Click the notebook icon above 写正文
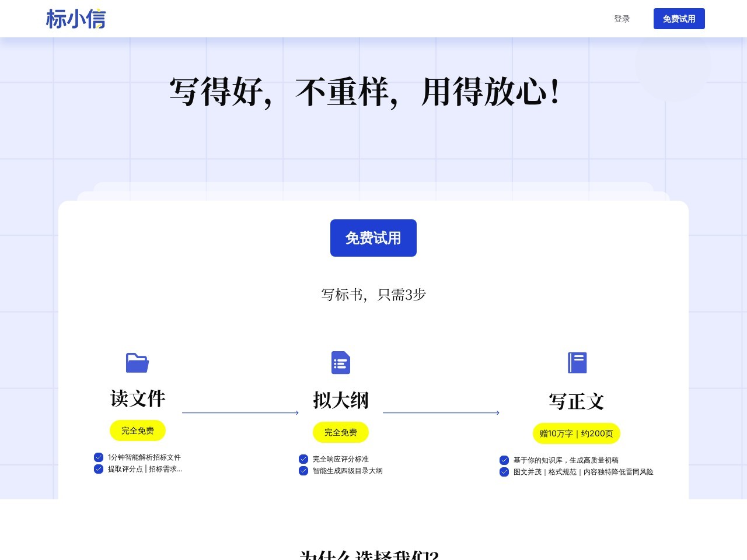 [x=577, y=363]
